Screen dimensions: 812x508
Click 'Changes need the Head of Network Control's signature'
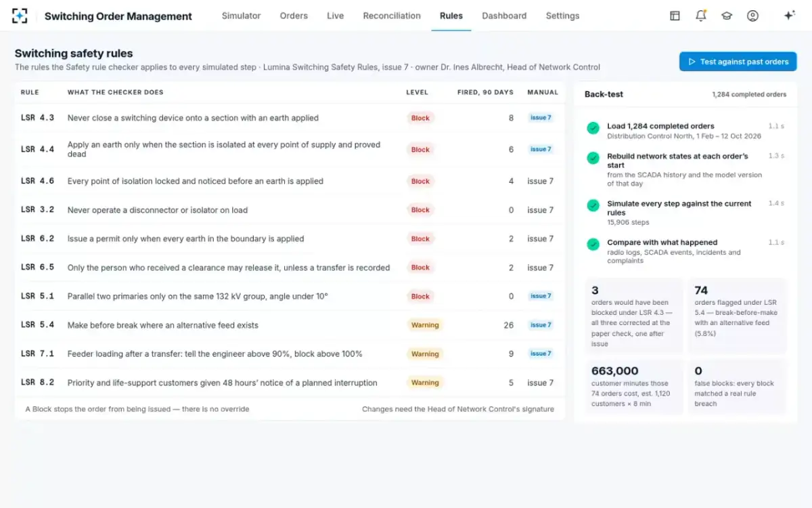pos(458,409)
